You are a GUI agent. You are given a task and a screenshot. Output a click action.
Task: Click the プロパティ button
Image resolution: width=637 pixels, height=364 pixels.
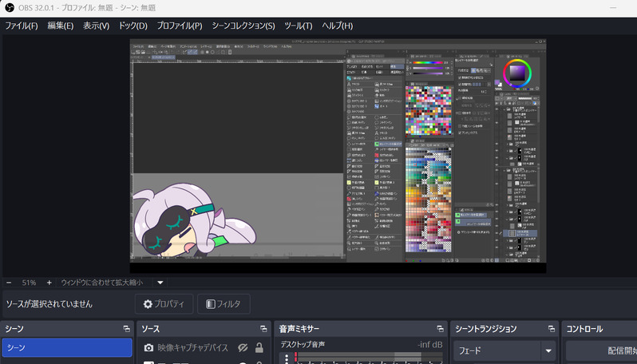(164, 304)
